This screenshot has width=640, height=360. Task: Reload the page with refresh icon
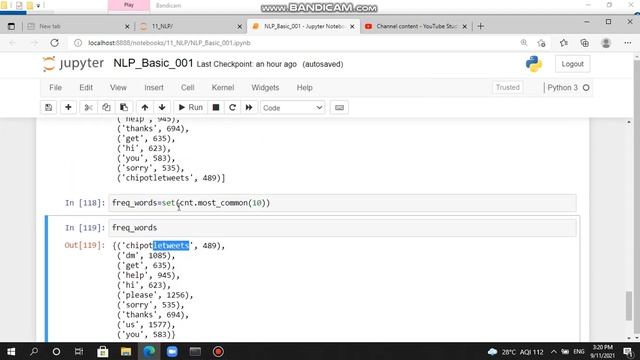(54, 43)
